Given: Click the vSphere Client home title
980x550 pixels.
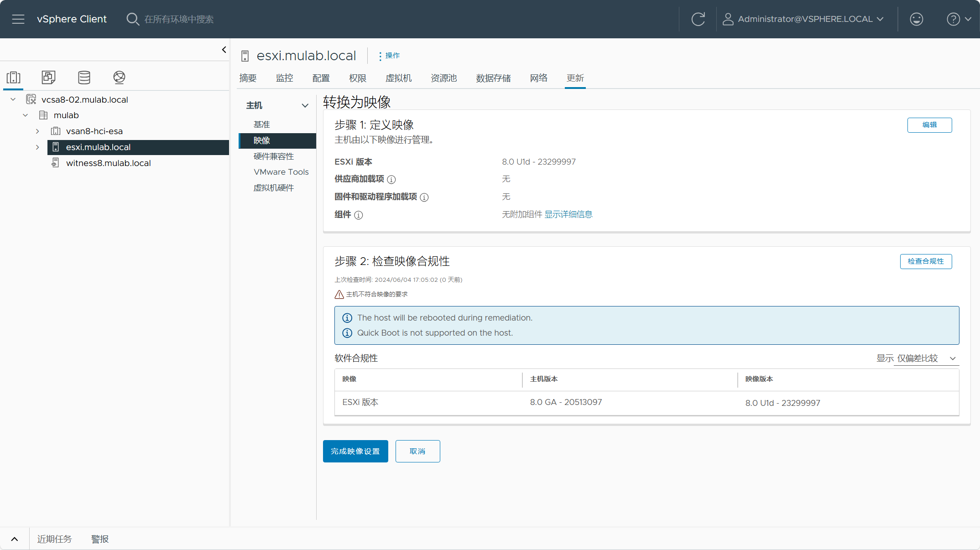Looking at the screenshot, I should pyautogui.click(x=72, y=19).
